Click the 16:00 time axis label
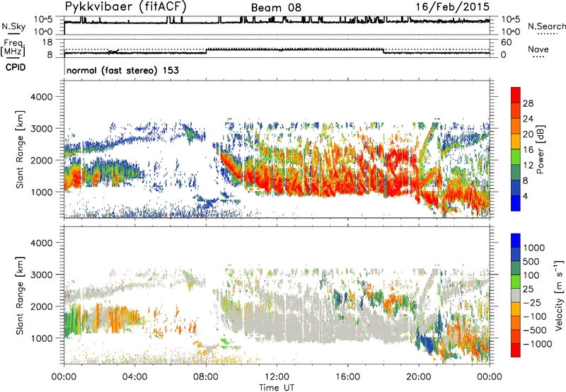 [x=347, y=377]
